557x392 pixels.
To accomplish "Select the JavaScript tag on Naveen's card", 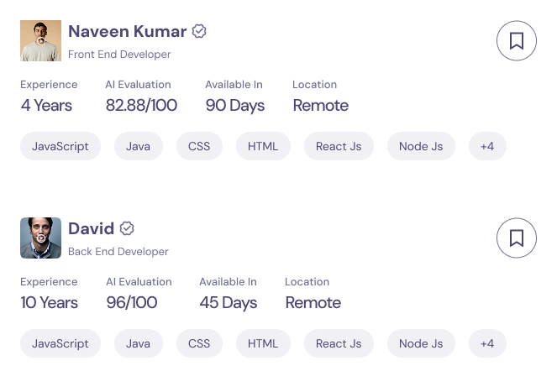I will coord(60,146).
